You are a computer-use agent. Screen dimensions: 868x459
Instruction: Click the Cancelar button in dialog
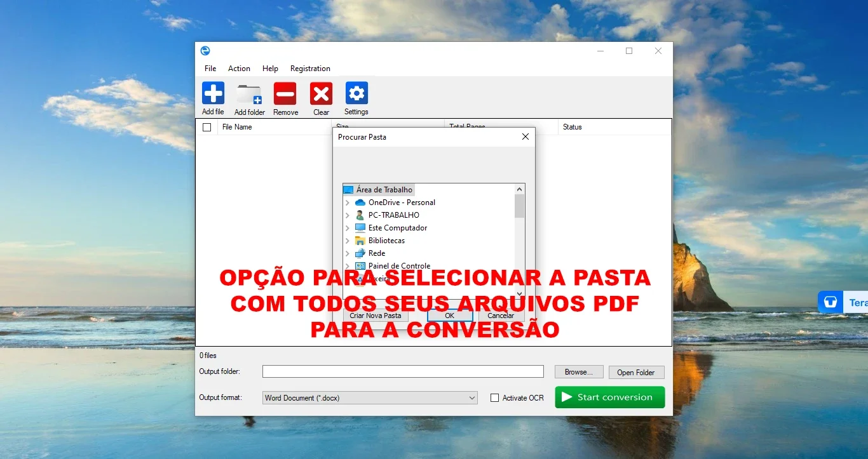click(x=501, y=316)
